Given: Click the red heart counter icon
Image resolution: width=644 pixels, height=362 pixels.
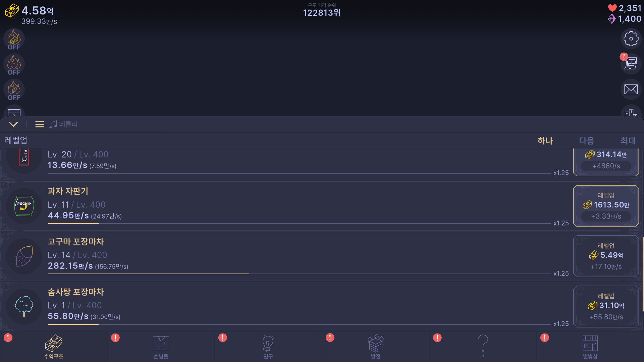Looking at the screenshot, I should tap(612, 8).
